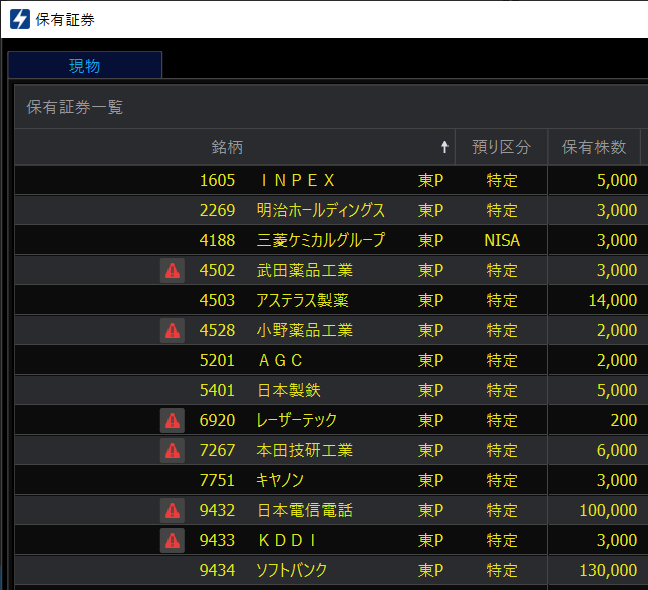This screenshot has width=648, height=590.
Task: Switch to the 現物 tab
Action: [x=85, y=65]
